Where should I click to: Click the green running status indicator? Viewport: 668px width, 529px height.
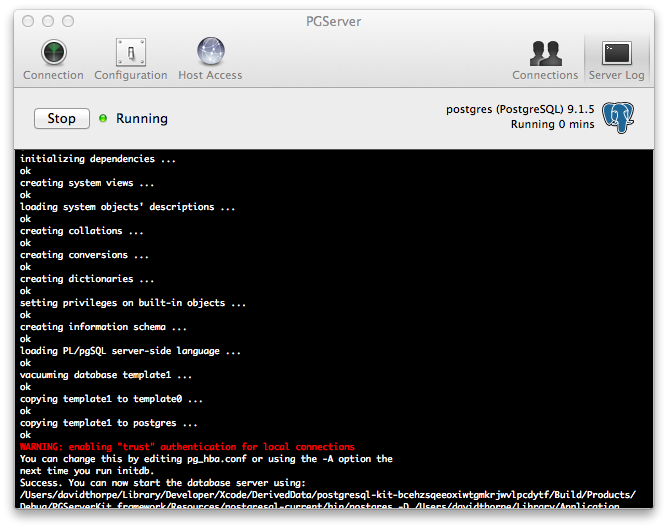point(103,118)
